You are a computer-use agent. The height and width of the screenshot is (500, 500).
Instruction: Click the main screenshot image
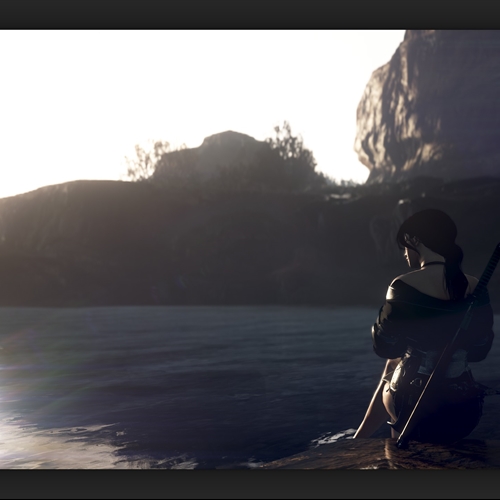click(x=250, y=250)
